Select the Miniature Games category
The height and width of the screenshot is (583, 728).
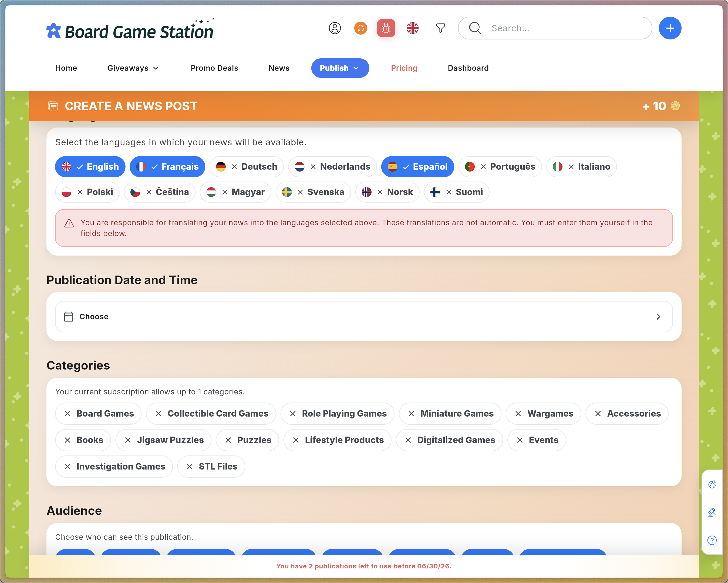pyautogui.click(x=450, y=413)
